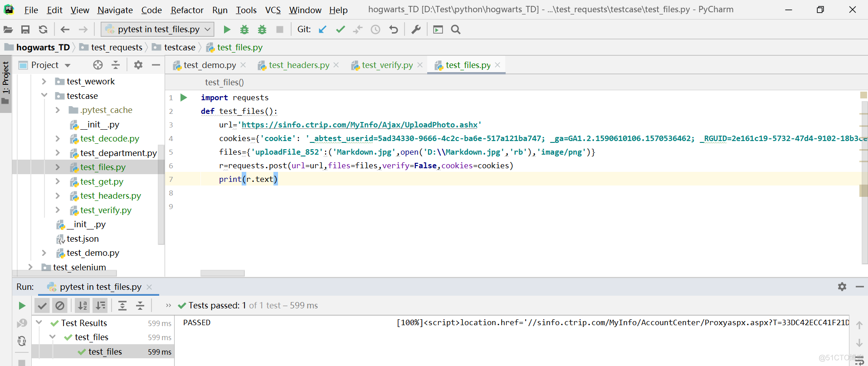Click hogwarts_TD in the breadcrumb bar

point(43,47)
